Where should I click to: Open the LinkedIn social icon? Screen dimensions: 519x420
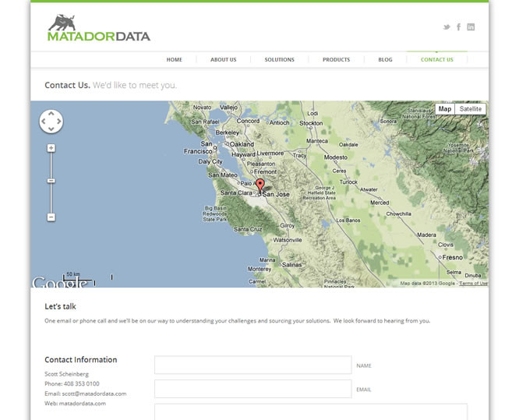pos(471,27)
